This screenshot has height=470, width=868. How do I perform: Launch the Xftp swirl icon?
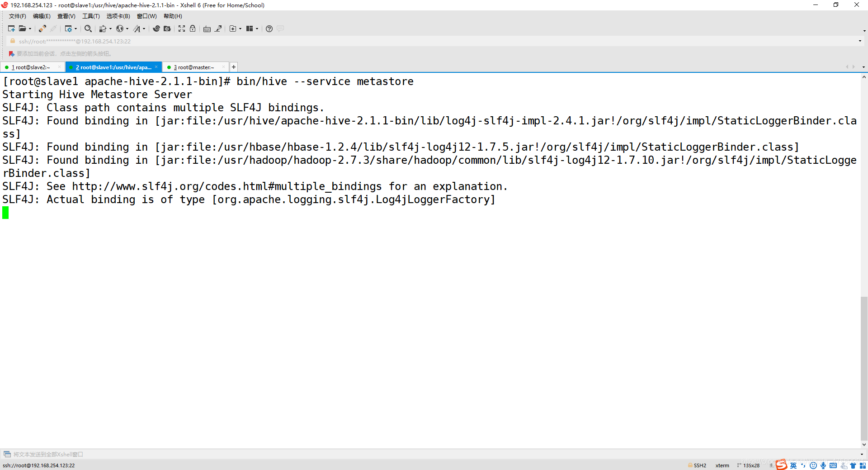(156, 28)
